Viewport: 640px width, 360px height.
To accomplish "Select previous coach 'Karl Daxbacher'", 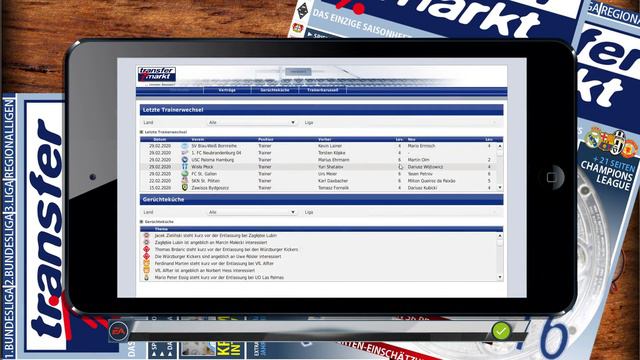I will coord(333,180).
